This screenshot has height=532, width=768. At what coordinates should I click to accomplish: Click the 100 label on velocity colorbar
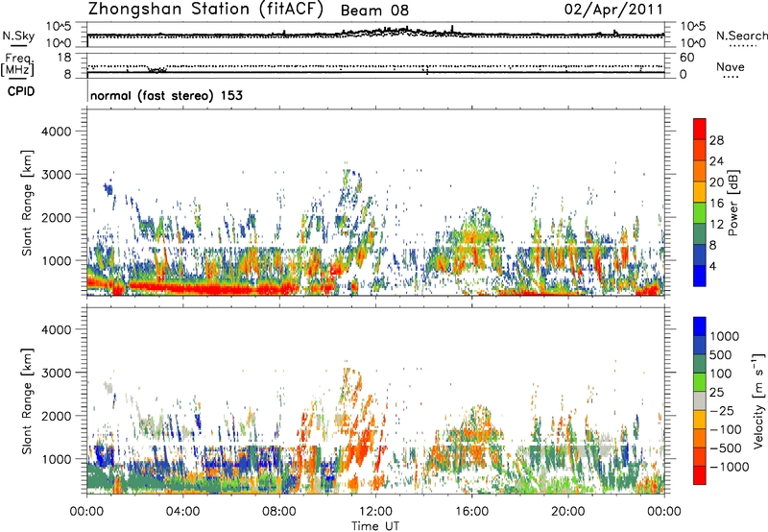point(720,374)
